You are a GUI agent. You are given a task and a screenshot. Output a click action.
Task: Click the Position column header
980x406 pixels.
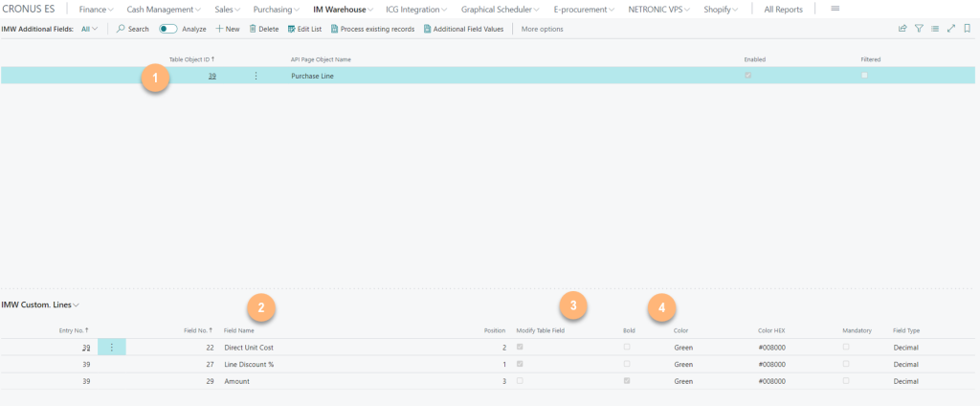[495, 330]
